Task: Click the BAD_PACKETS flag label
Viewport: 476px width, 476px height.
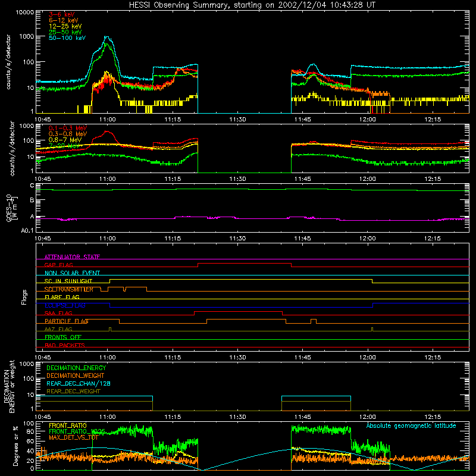Action: pyautogui.click(x=65, y=345)
